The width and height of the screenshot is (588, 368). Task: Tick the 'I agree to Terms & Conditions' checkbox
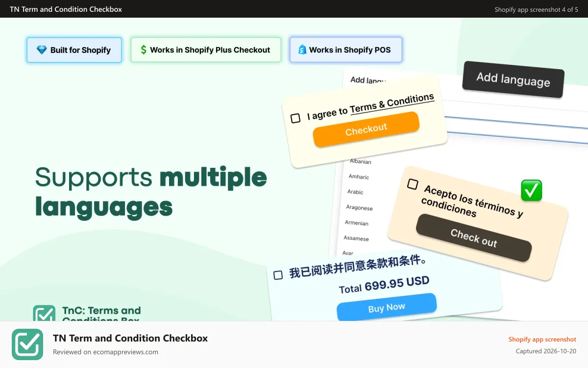point(295,118)
